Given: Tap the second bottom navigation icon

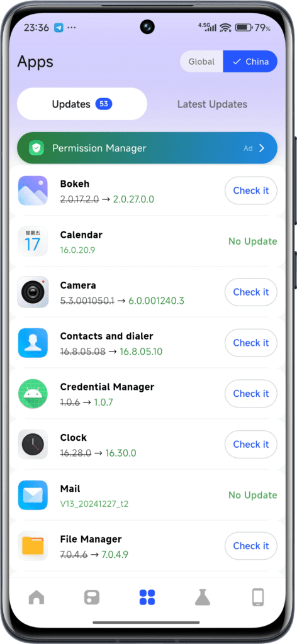Looking at the screenshot, I should click(92, 597).
